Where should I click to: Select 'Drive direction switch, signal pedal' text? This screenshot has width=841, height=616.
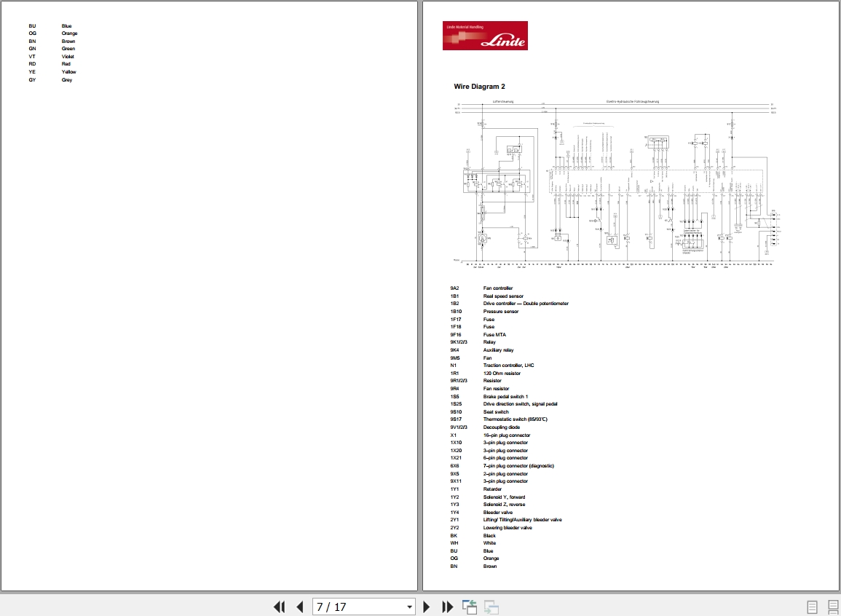click(x=521, y=404)
